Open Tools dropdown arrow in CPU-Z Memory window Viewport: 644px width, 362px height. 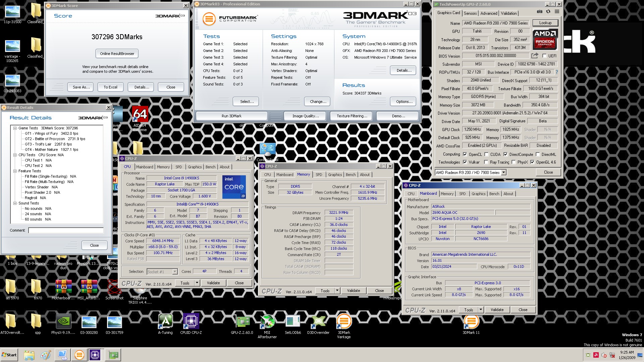(x=337, y=291)
